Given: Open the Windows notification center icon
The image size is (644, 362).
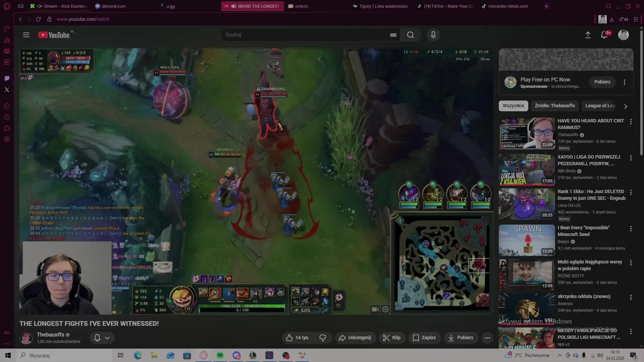Looking at the screenshot, I should pyautogui.click(x=633, y=355).
